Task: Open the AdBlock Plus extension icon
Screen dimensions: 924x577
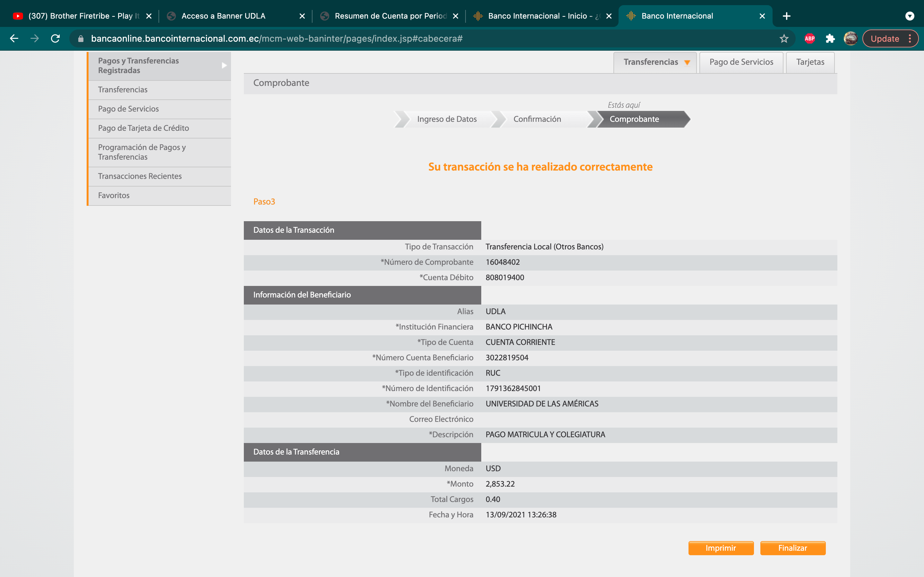Action: pos(809,38)
